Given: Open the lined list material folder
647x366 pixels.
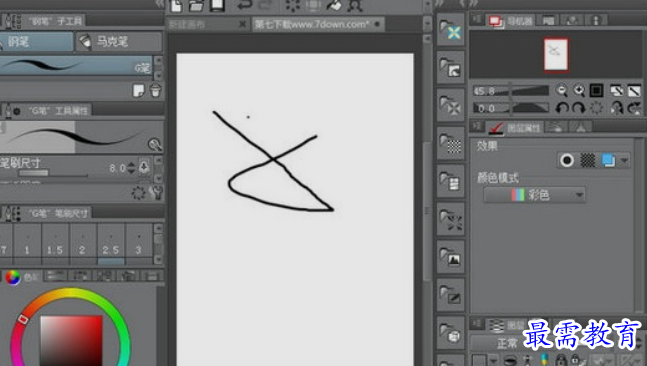Looking at the screenshot, I should (451, 181).
